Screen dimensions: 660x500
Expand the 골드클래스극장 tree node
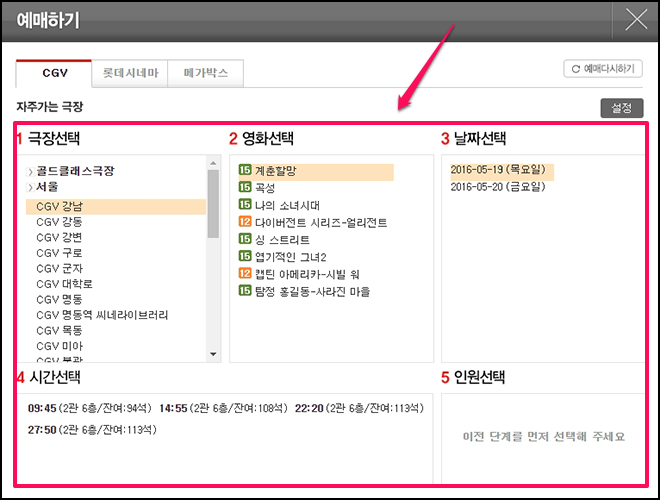click(x=30, y=172)
